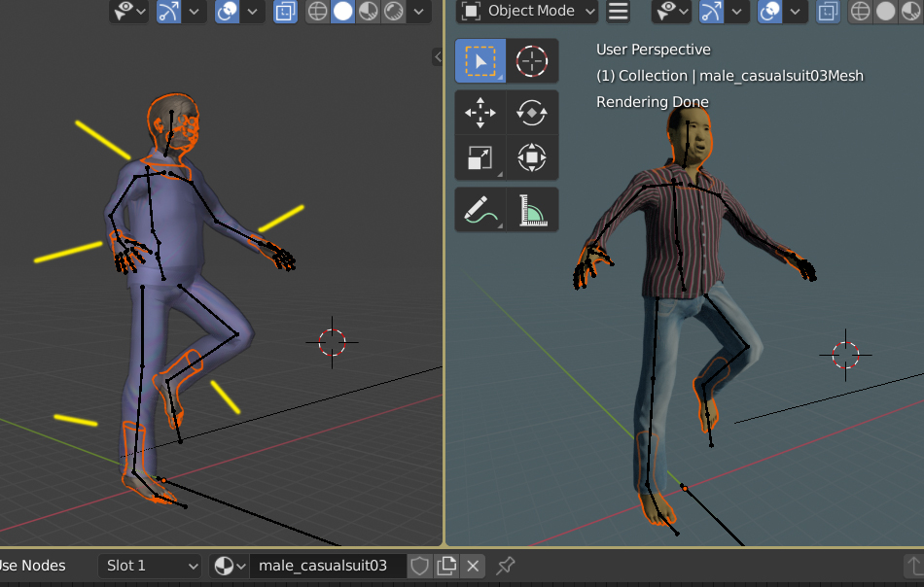Screen dimensions: 924x587
Task: Open the Slot 1 material slot dropdown
Action: pyautogui.click(x=150, y=566)
